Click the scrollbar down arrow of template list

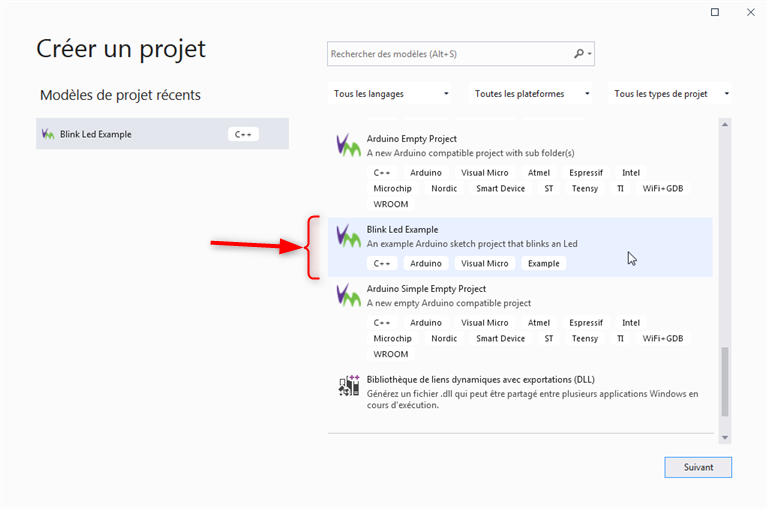[725, 437]
